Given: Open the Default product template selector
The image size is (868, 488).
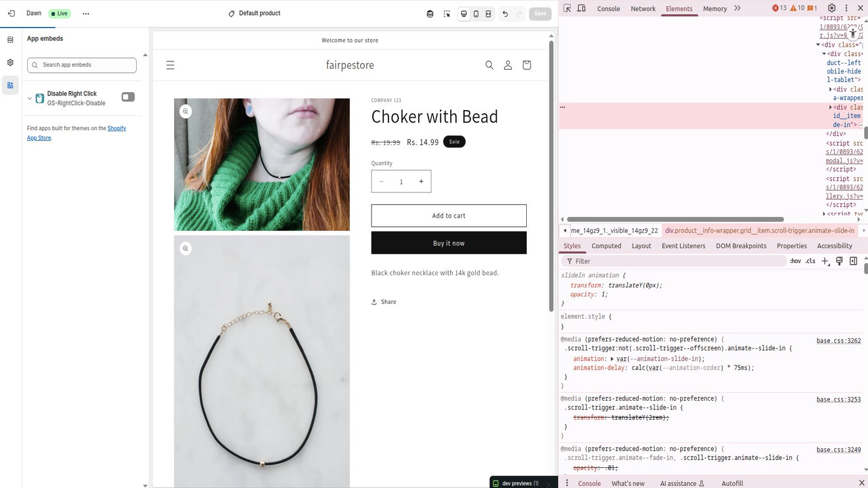Looking at the screenshot, I should 254,14.
